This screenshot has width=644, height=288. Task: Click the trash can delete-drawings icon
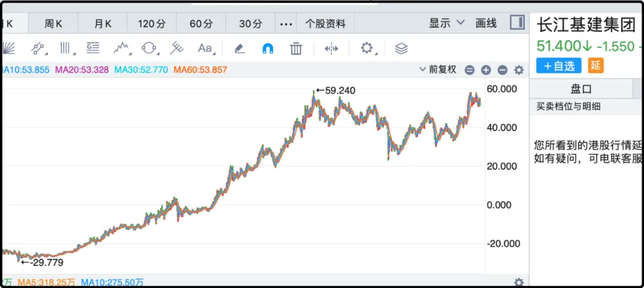coord(296,48)
